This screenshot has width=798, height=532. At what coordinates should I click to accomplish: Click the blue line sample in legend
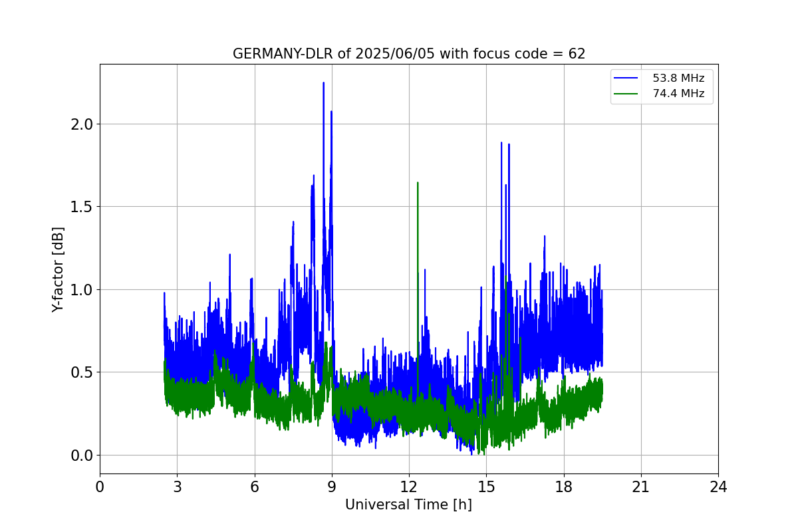[x=627, y=78]
